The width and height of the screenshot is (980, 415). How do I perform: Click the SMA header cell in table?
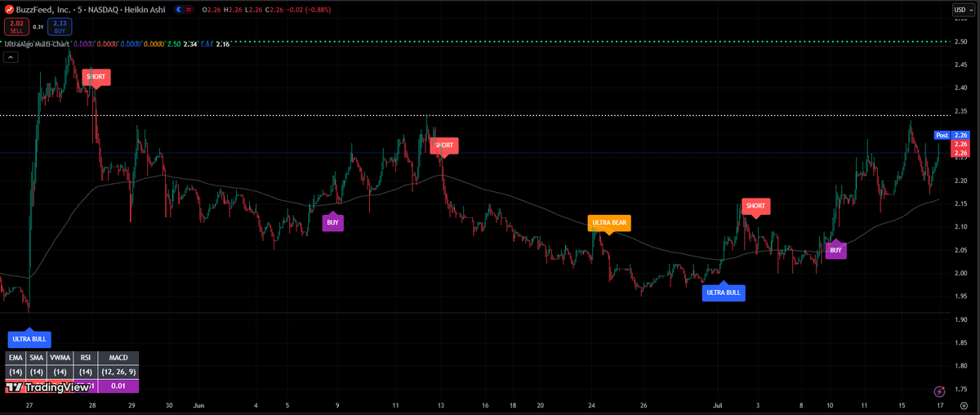(x=36, y=357)
